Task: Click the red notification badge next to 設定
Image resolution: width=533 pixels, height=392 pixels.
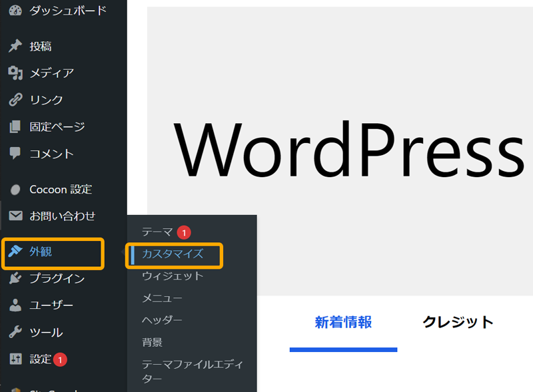Action: click(x=60, y=360)
